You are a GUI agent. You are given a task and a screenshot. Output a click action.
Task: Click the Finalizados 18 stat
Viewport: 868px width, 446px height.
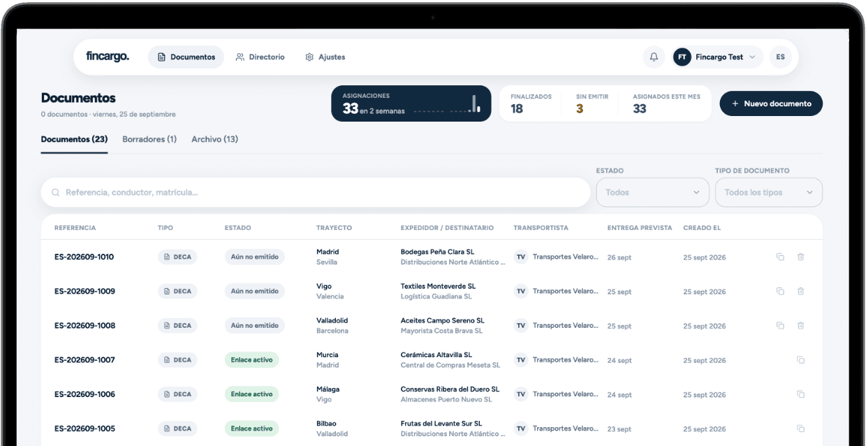(531, 103)
